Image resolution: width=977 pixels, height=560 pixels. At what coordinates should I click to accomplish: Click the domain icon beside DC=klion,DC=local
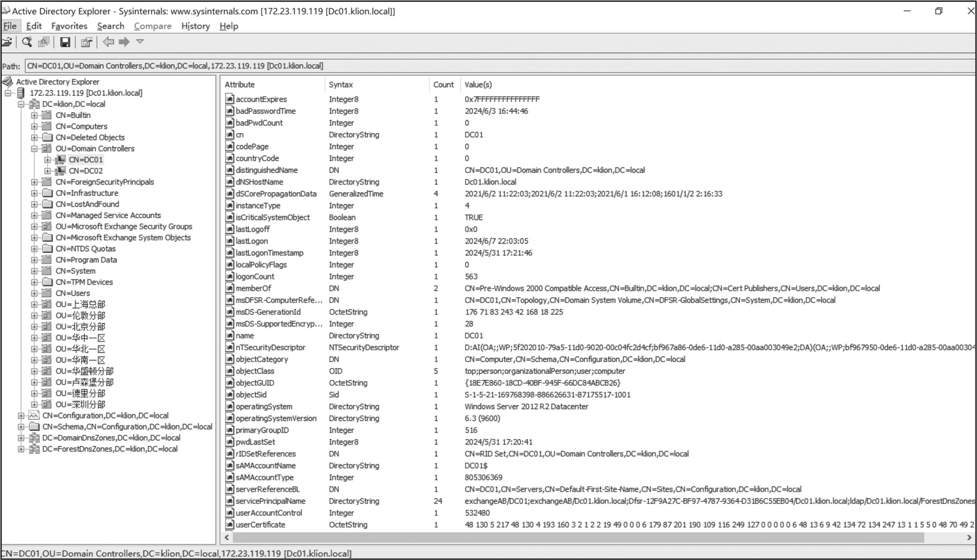point(34,104)
